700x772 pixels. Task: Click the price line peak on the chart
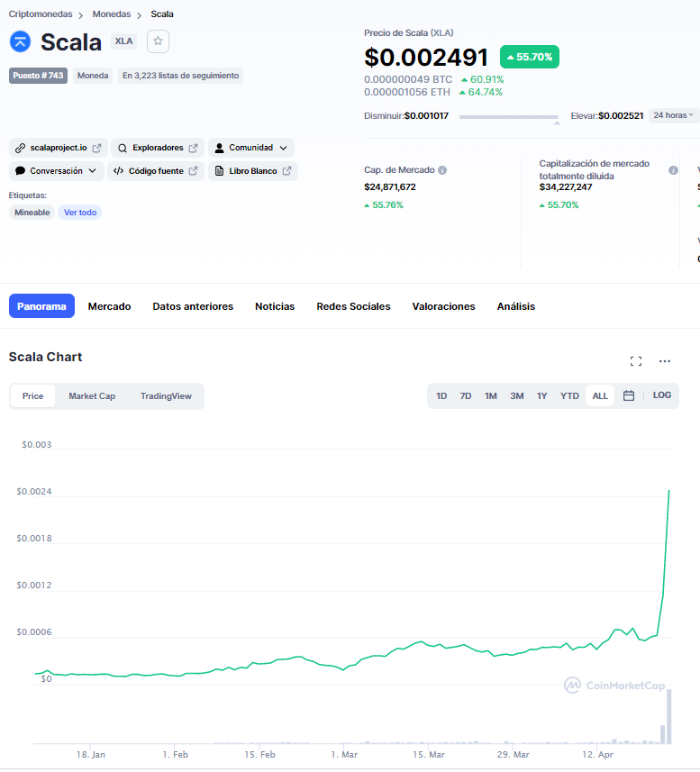pos(668,491)
